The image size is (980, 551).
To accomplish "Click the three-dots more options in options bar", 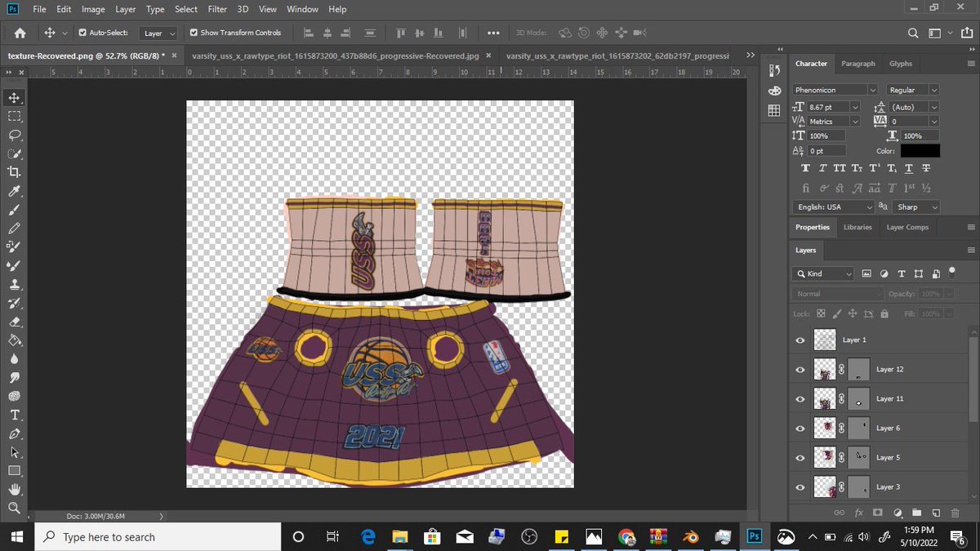I will coord(492,33).
